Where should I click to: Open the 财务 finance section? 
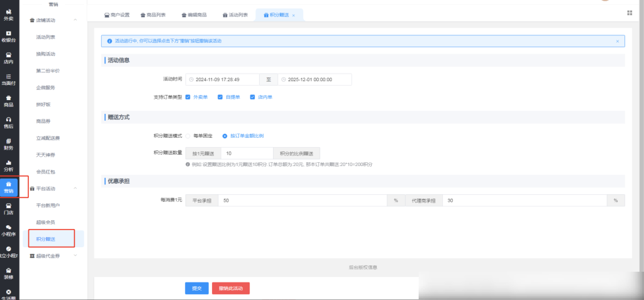click(x=8, y=144)
